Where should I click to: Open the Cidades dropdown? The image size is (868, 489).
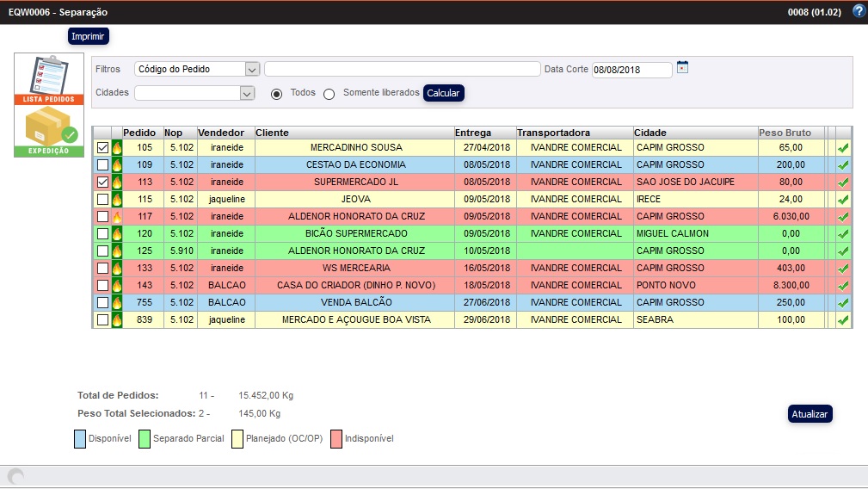[x=247, y=93]
